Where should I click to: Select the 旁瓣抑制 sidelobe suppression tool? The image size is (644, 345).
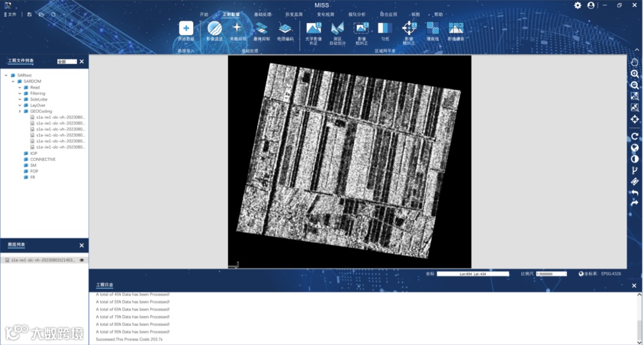[237, 29]
